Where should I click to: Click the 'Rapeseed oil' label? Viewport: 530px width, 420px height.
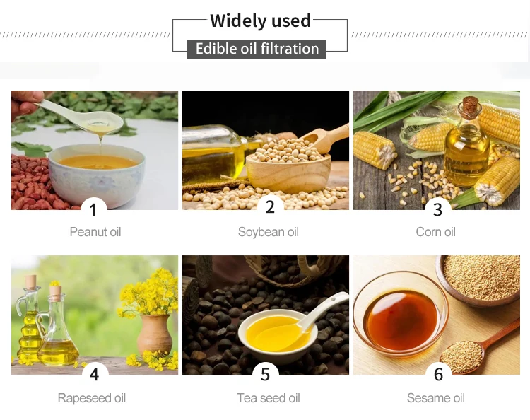pos(92,398)
